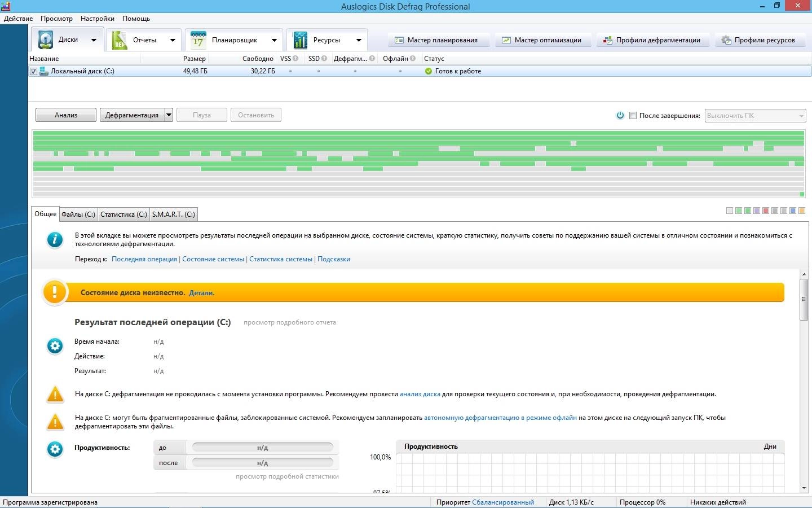
Task: Switch to the Общее tab
Action: [x=46, y=214]
